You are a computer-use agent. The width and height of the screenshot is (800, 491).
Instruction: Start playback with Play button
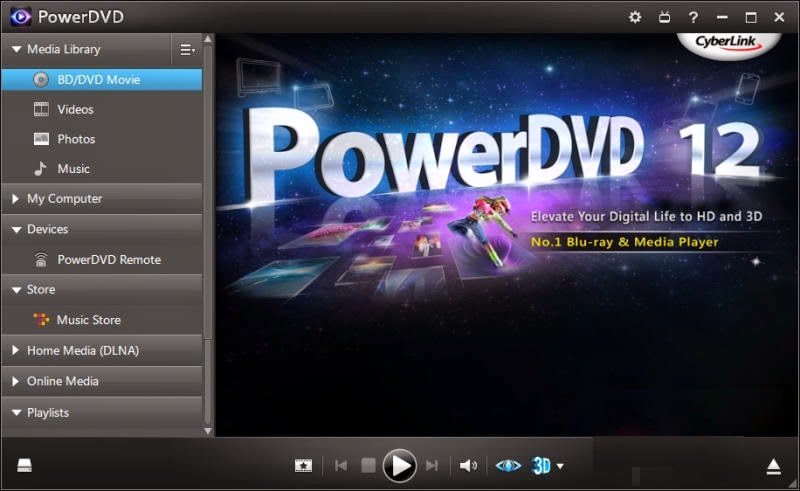(x=399, y=465)
